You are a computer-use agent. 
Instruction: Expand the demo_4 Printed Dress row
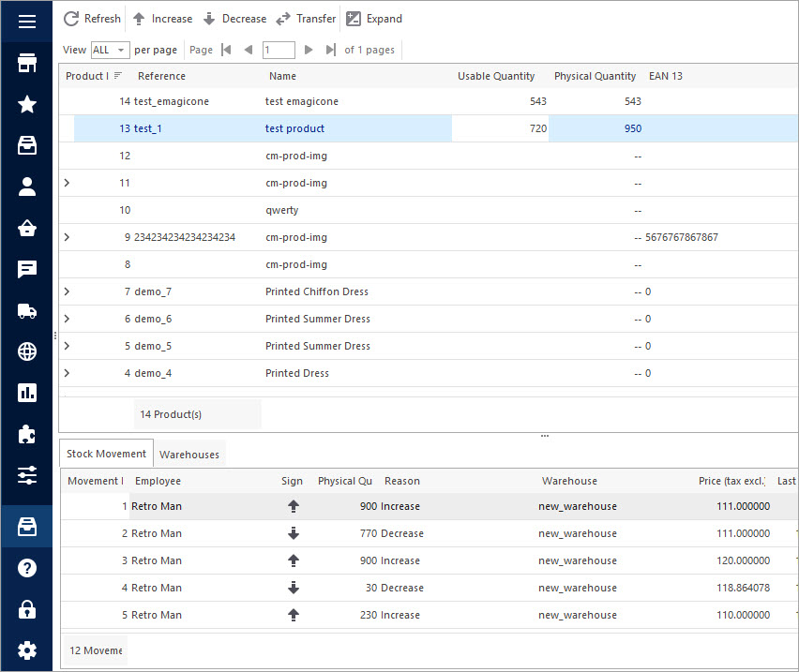(67, 373)
